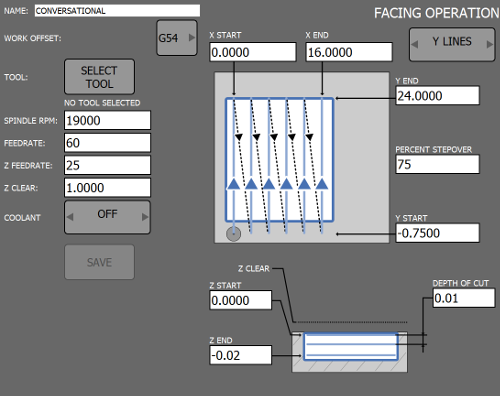Click the SPINDLE RPM field showing 19000

tap(107, 120)
